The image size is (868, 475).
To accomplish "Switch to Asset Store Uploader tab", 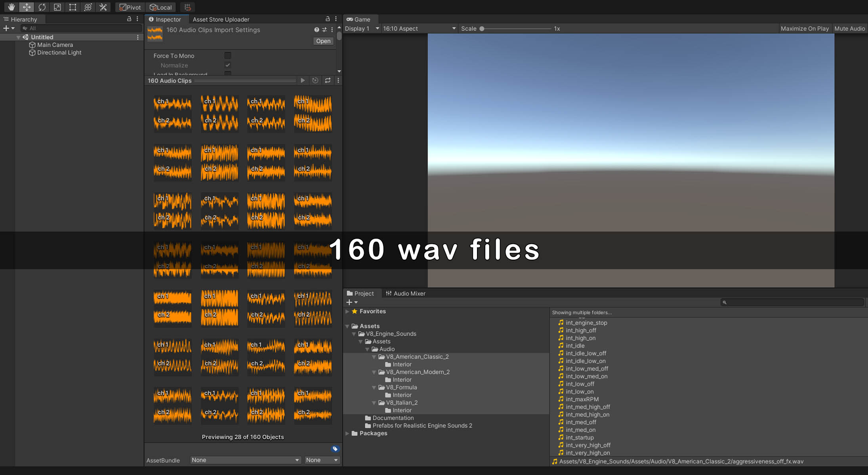I will tap(221, 19).
